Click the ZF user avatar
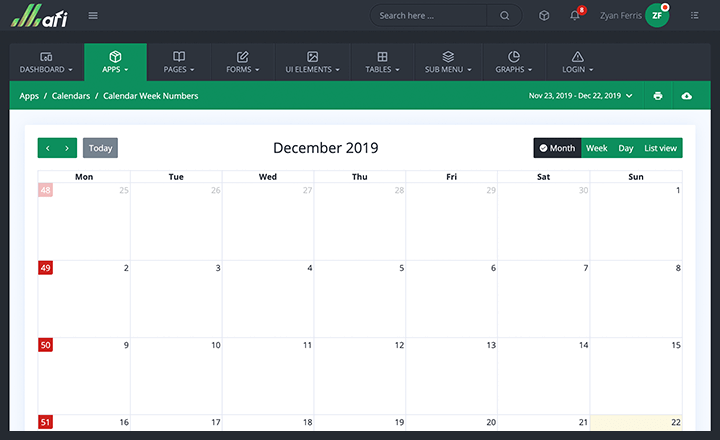This screenshot has width=720, height=440. click(656, 16)
